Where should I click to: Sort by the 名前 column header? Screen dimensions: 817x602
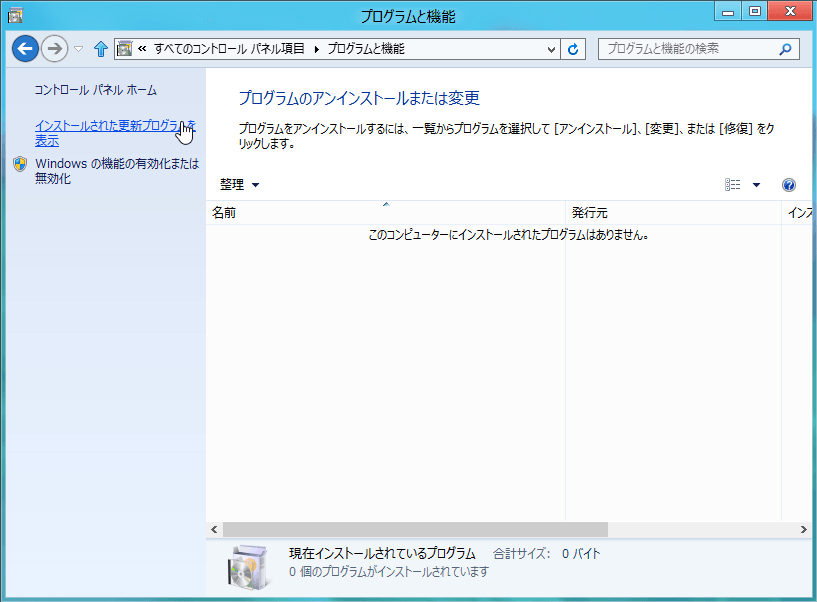386,213
